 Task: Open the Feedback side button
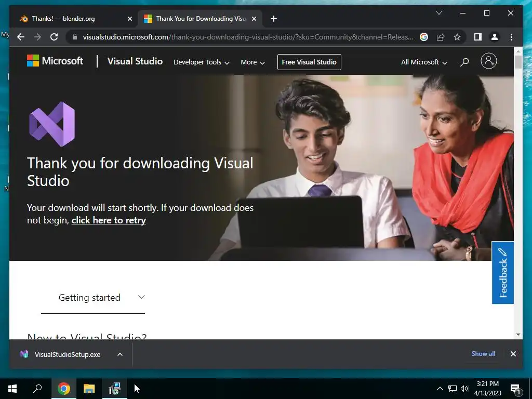click(x=502, y=272)
